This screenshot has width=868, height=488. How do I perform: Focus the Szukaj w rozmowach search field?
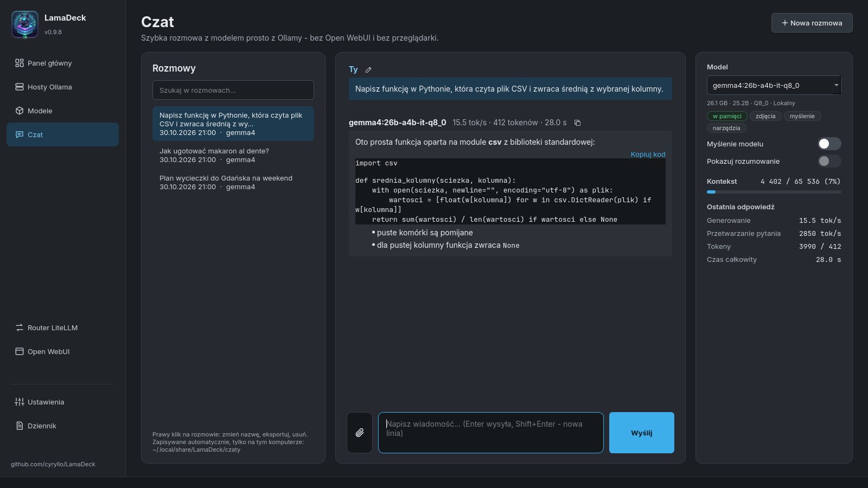pos(233,90)
